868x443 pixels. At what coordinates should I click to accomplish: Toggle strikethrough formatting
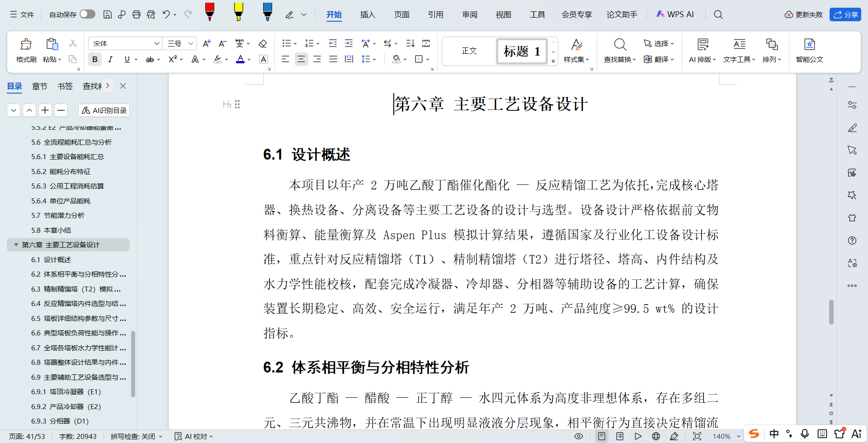(x=150, y=59)
